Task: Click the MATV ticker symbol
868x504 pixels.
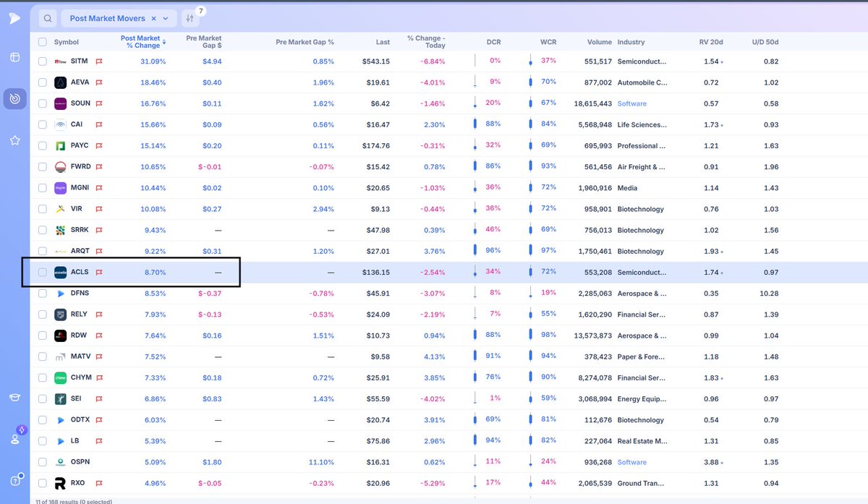Action: 80,356
